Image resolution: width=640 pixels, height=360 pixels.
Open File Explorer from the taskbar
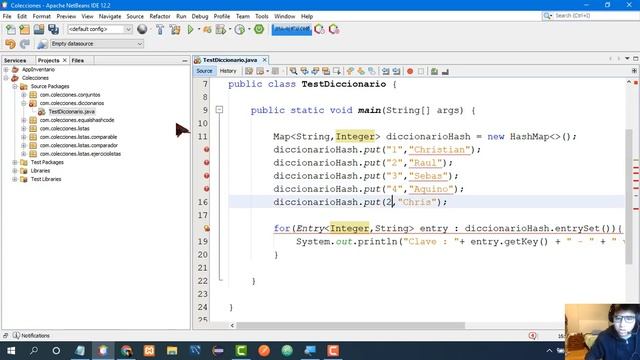click(x=172, y=351)
